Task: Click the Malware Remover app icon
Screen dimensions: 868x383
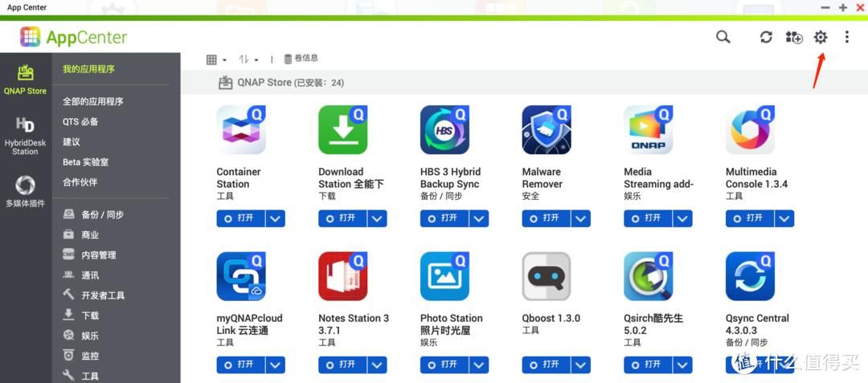Action: 547,130
